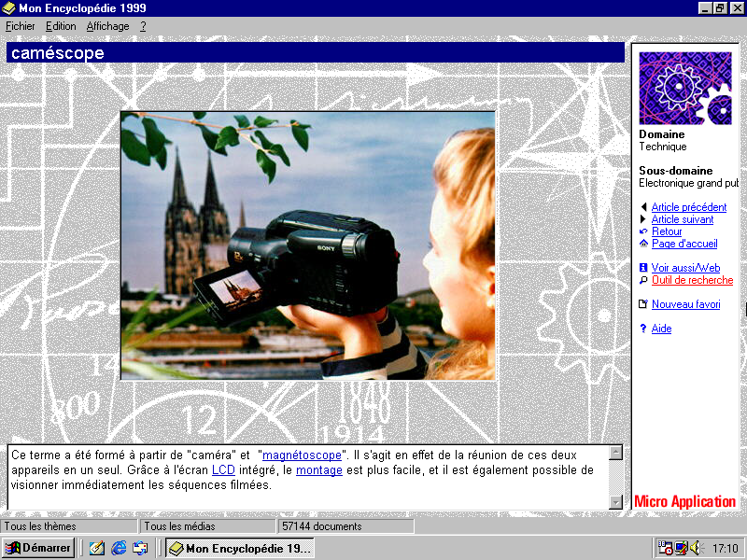Viewport: 747px width, 560px height.
Task: Follow the magnétoscope hyperlink in the article
Action: coord(302,455)
